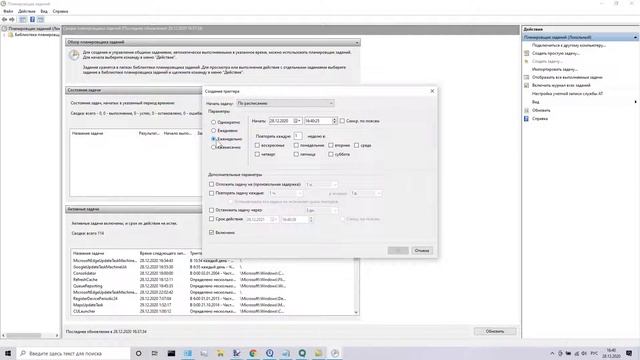
Task: Toggle the Enabled (Включено) checkbox
Action: coord(211,232)
